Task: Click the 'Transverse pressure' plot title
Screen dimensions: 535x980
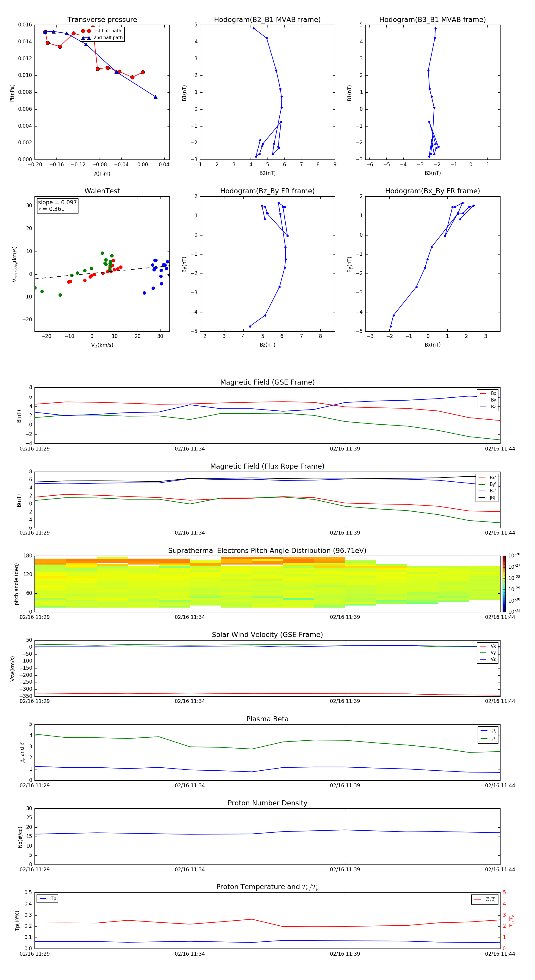Action: point(102,19)
